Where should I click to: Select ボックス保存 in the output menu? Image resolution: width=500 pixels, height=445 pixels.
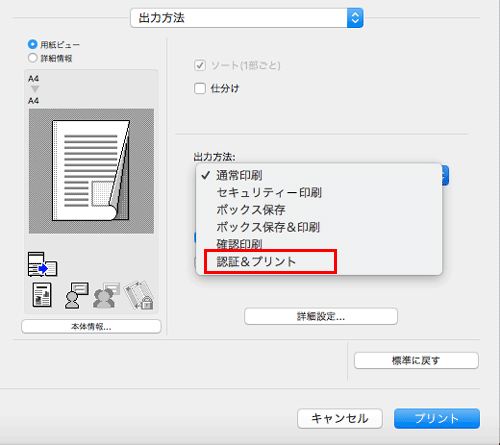251,210
